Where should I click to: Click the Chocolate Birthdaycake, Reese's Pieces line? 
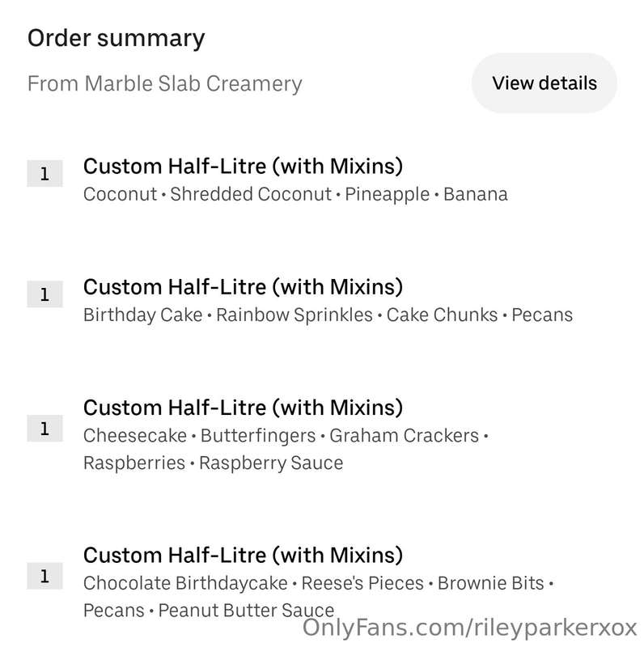(318, 583)
